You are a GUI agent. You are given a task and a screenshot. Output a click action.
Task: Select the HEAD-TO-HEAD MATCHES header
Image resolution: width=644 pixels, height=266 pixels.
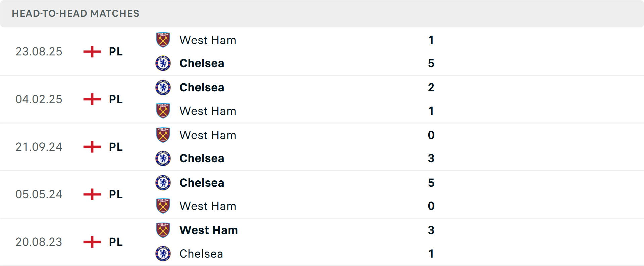pyautogui.click(x=75, y=14)
